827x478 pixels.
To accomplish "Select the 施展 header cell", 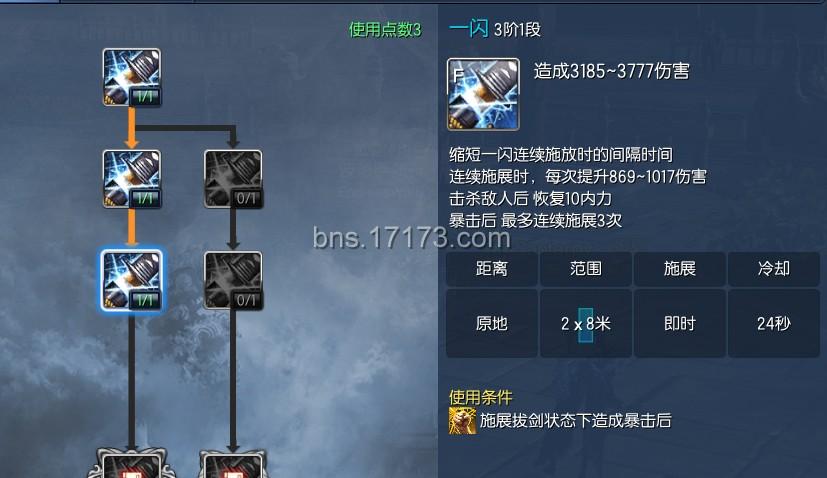I will [x=680, y=269].
